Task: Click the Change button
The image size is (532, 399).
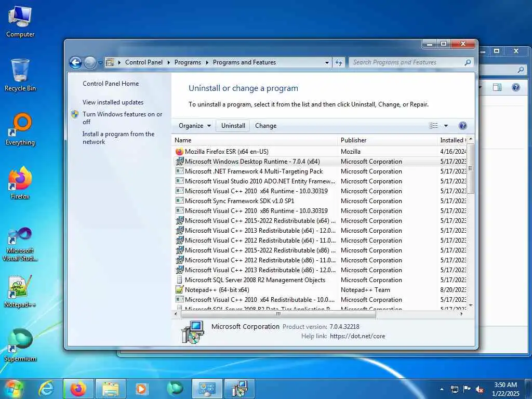Action: coord(265,126)
